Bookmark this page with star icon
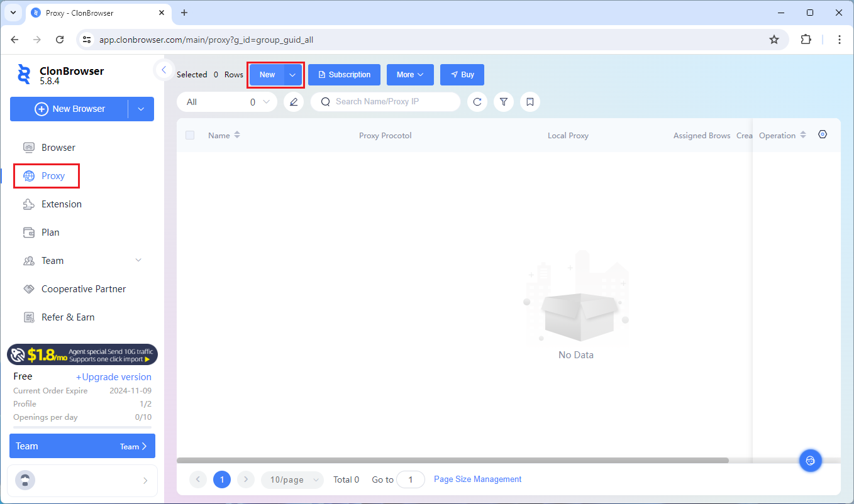The width and height of the screenshot is (854, 504). 774,40
